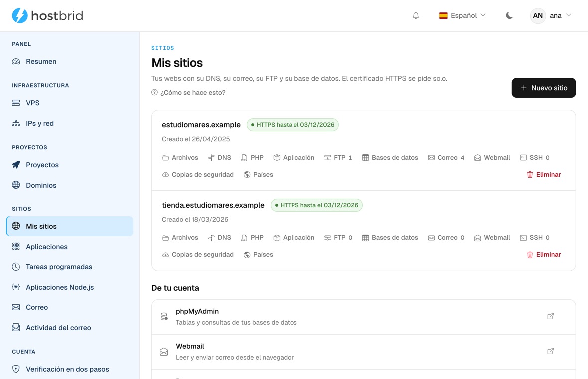The image size is (588, 379).
Task: Open Archivos for tienda.estudiomares.example
Action: 180,237
